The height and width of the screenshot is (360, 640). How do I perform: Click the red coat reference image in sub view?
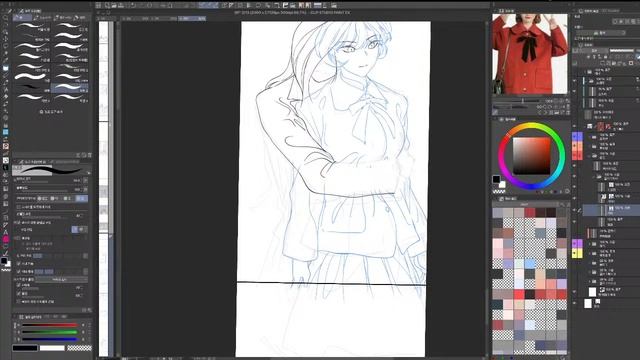[530, 53]
